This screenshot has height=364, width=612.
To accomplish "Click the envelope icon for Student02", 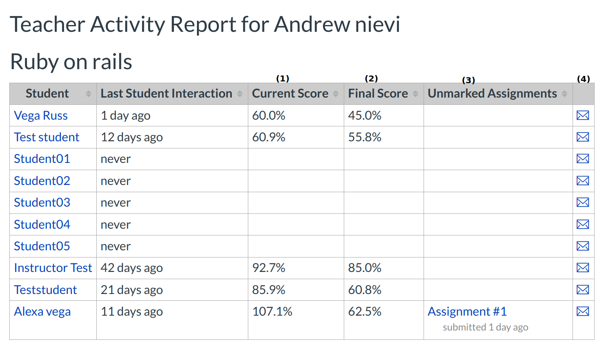I will click(x=583, y=181).
